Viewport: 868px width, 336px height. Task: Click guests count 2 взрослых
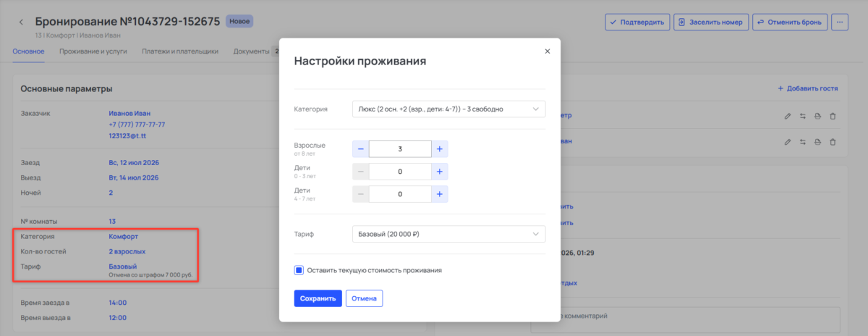click(x=127, y=251)
